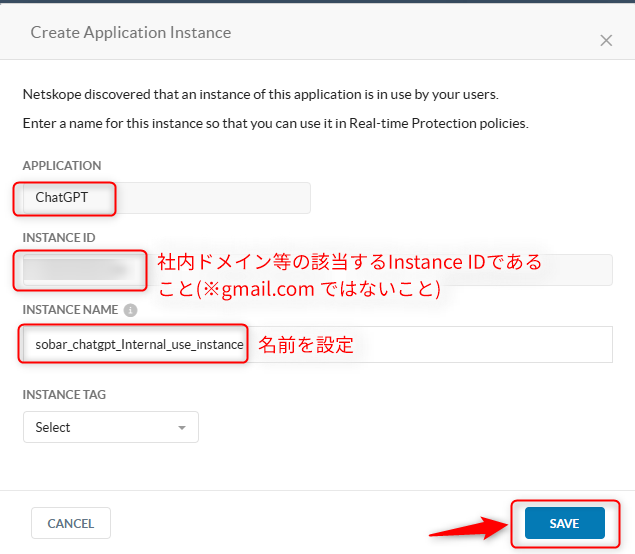Click the info icon beside INSTANCE NAME

[x=130, y=310]
